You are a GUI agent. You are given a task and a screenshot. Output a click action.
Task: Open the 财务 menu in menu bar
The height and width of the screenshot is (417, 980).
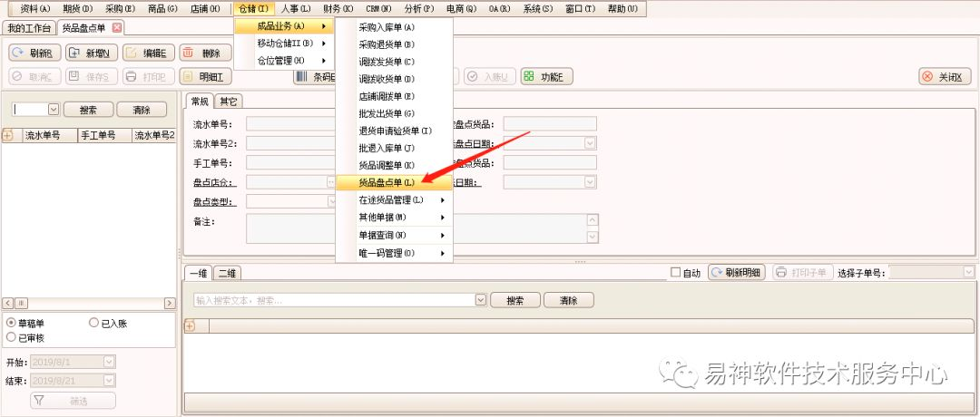point(338,8)
